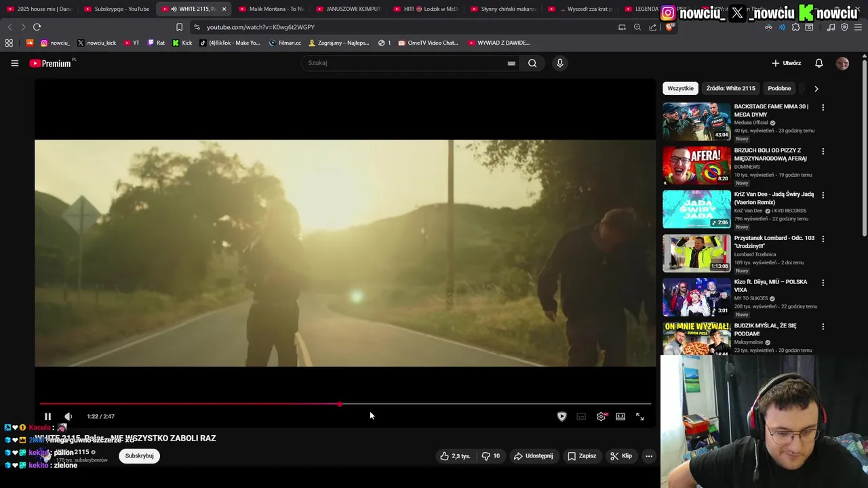The height and width of the screenshot is (488, 868).
Task: Open the on-screen keyboard in search box
Action: [x=511, y=63]
